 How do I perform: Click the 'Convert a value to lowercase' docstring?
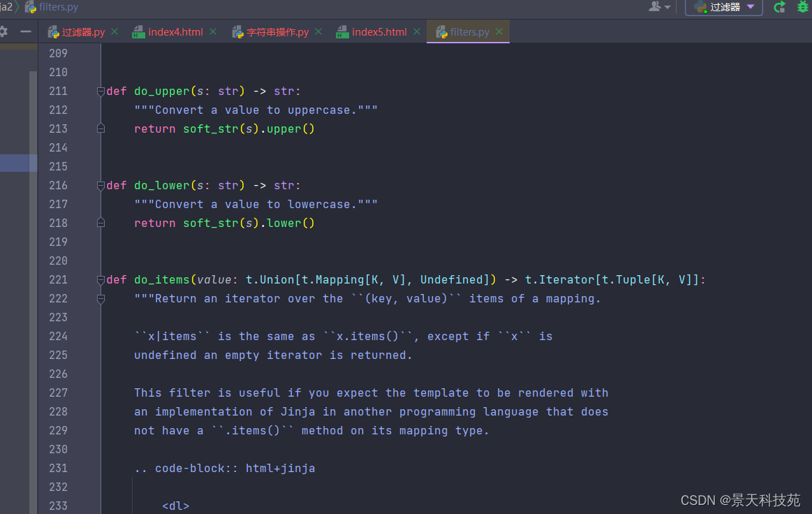click(x=256, y=205)
